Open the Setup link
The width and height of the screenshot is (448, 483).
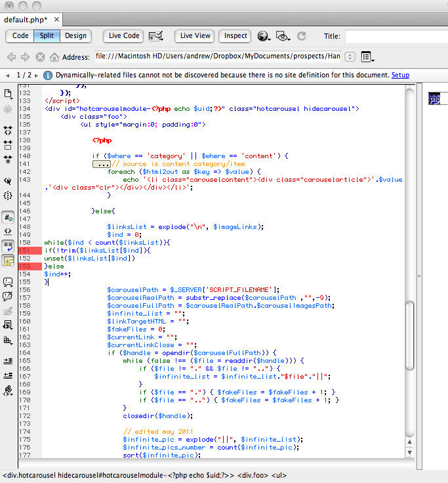click(400, 75)
